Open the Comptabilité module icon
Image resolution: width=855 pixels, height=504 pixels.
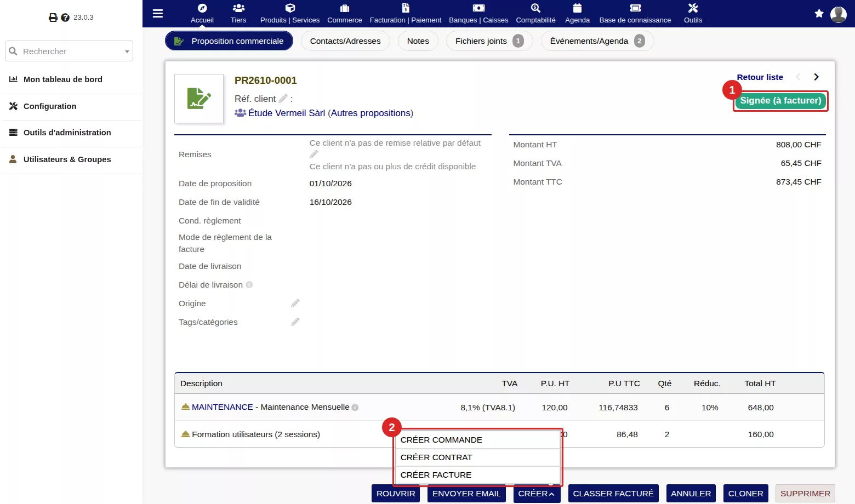[535, 8]
